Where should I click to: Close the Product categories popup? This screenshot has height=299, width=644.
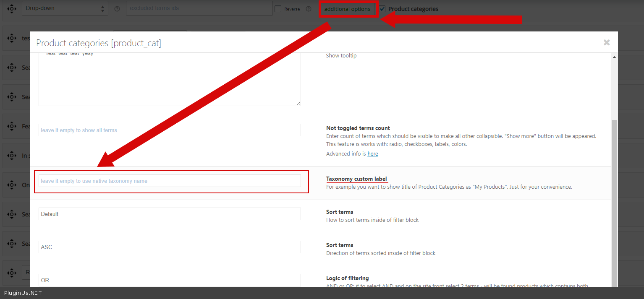(607, 42)
